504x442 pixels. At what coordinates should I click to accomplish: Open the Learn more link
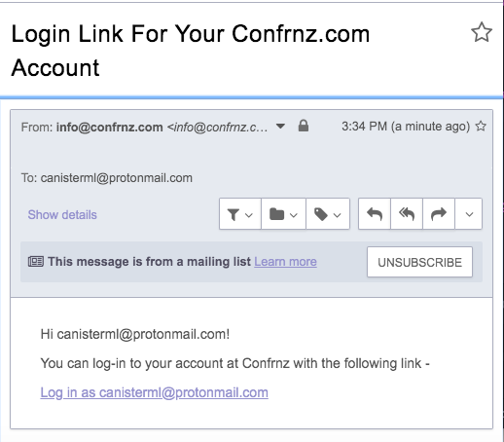tap(285, 262)
